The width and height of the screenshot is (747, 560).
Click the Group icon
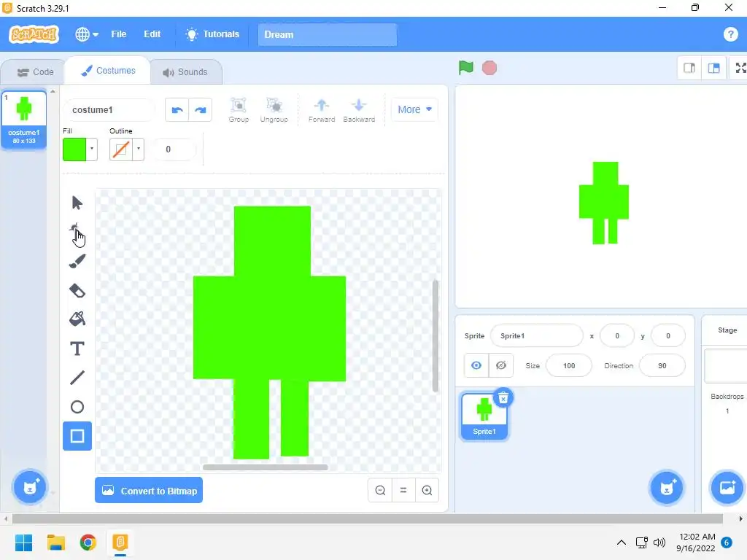(239, 110)
